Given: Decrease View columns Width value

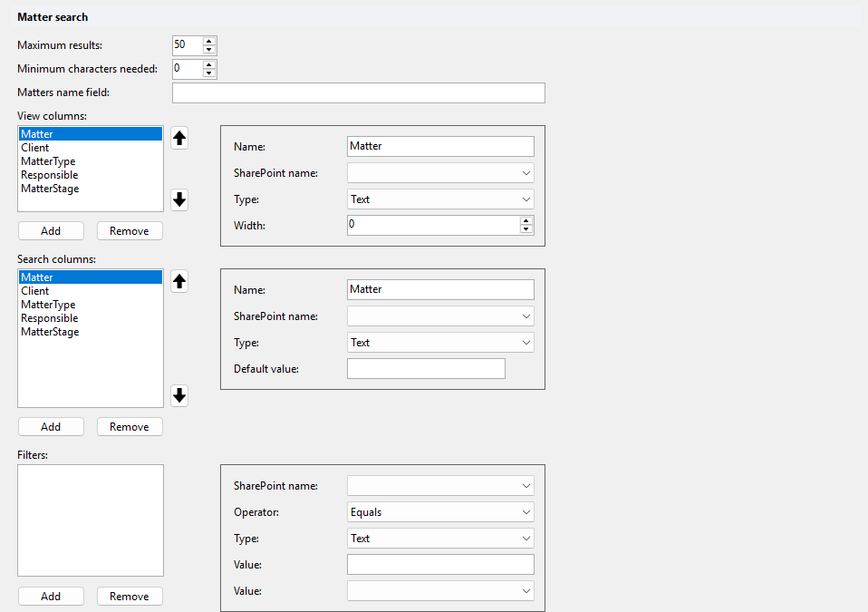Looking at the screenshot, I should click(526, 229).
